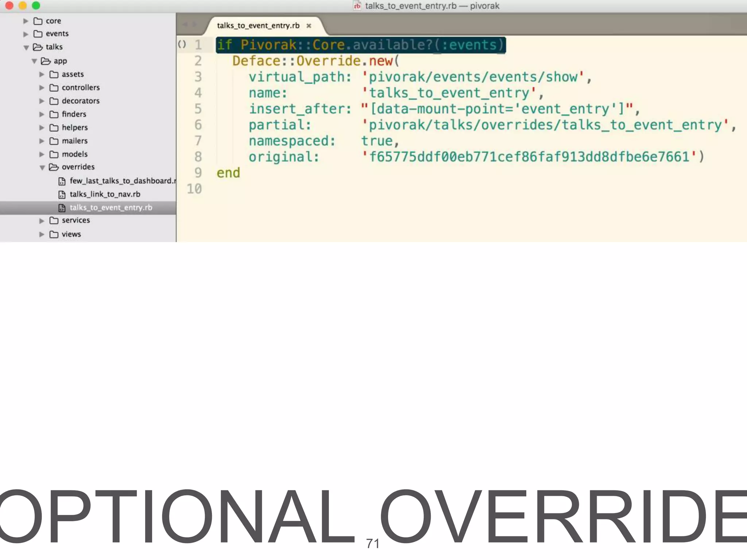Expand the finders folder arrow
The width and height of the screenshot is (747, 560).
click(42, 114)
